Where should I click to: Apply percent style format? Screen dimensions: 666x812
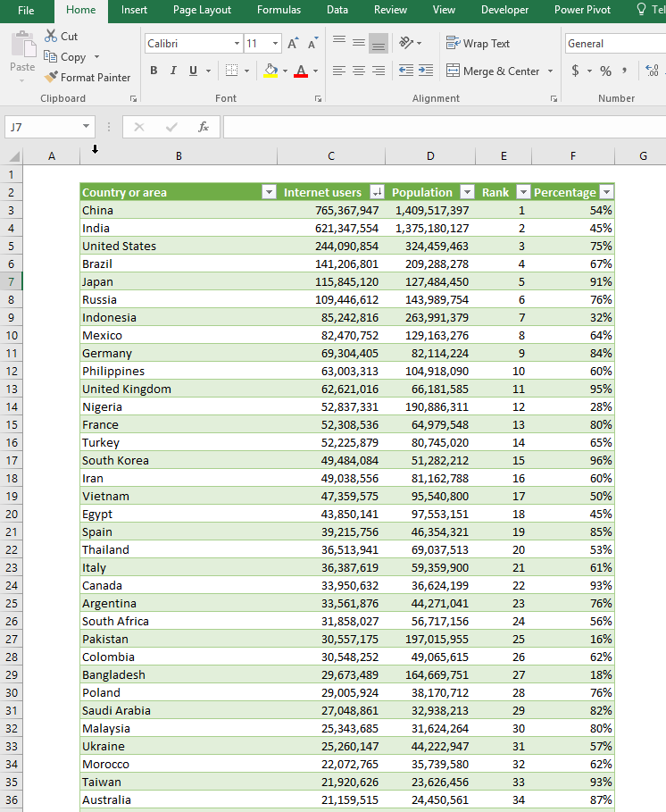click(605, 71)
